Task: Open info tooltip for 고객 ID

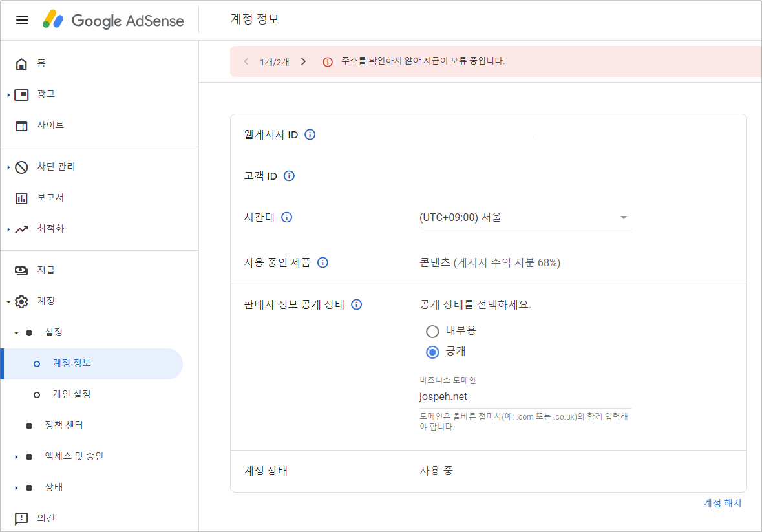Action: pyautogui.click(x=289, y=176)
